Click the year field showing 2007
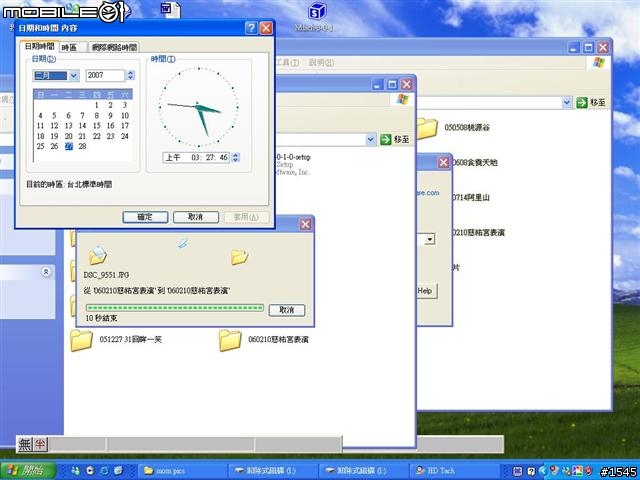Viewport: 640px width, 480px height. [x=105, y=76]
